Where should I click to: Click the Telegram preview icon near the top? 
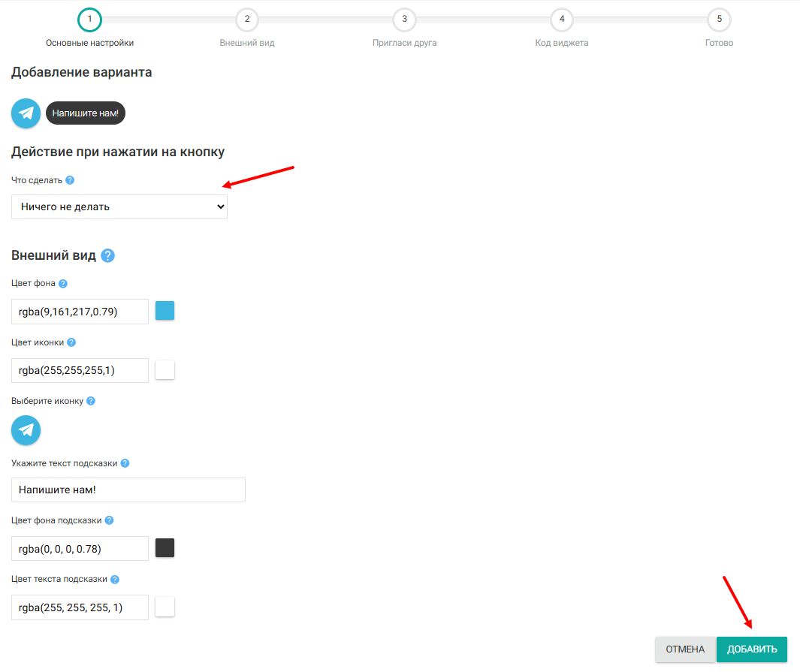point(26,113)
